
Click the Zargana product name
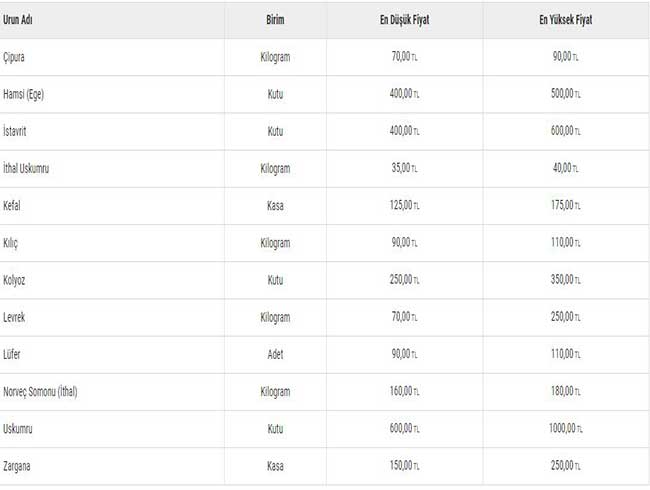click(22, 466)
